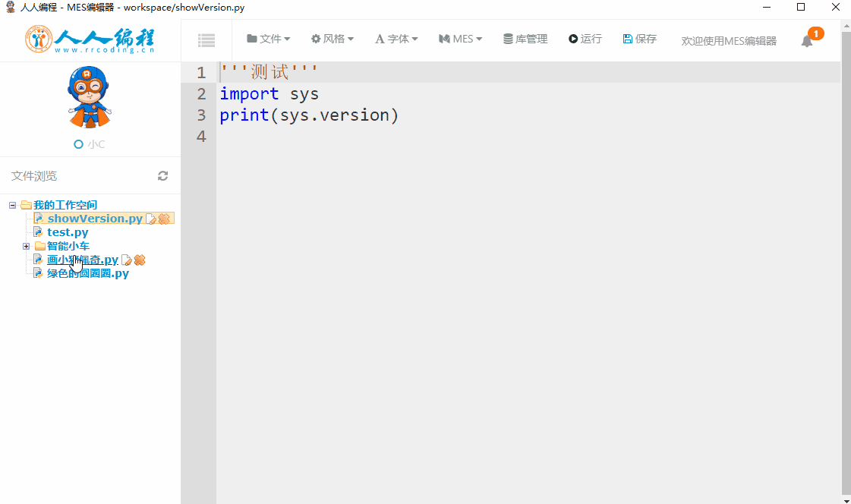Open the 风格 dropdown menu
This screenshot has height=504, width=851.
pos(332,39)
